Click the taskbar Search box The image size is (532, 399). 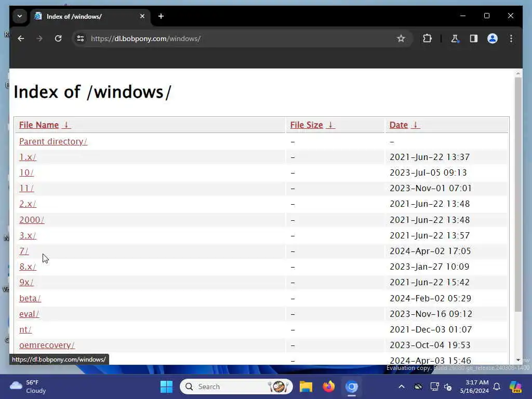point(236,387)
